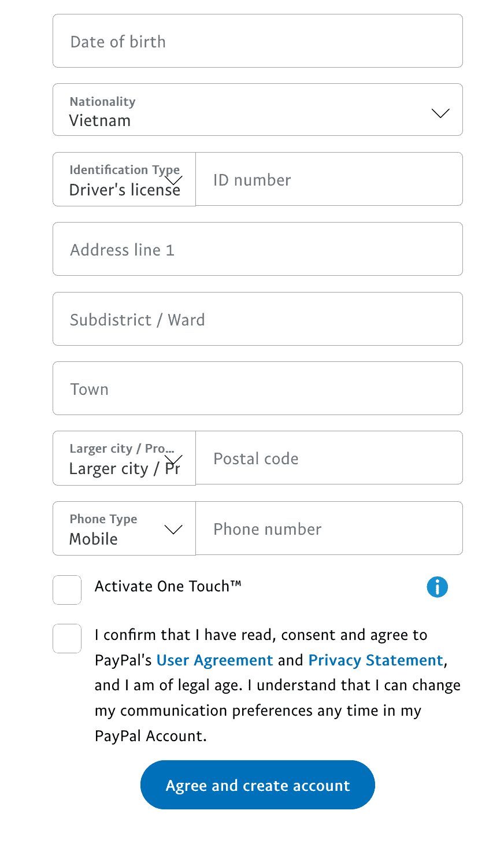Image resolution: width=504 pixels, height=851 pixels.
Task: Click the Larger city / Province chevron
Action: click(x=173, y=460)
